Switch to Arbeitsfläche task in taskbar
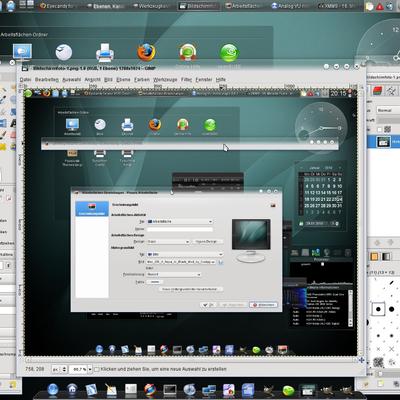 tap(244, 6)
